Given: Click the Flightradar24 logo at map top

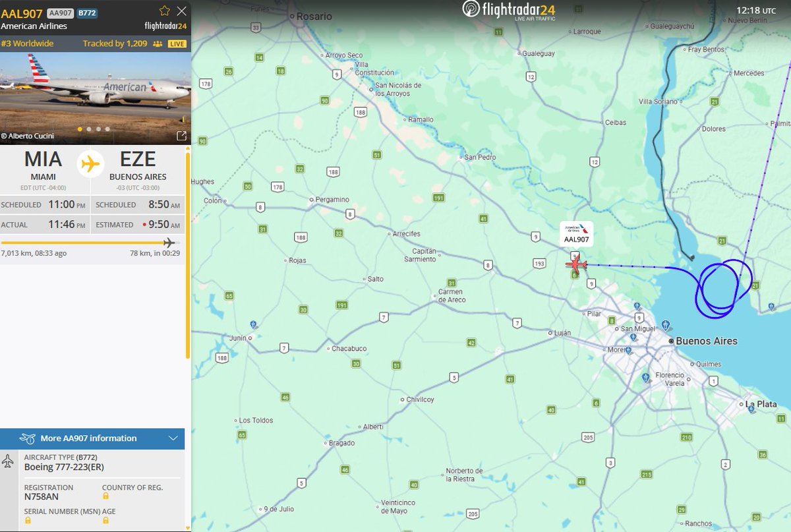Looking at the screenshot, I should click(509, 9).
